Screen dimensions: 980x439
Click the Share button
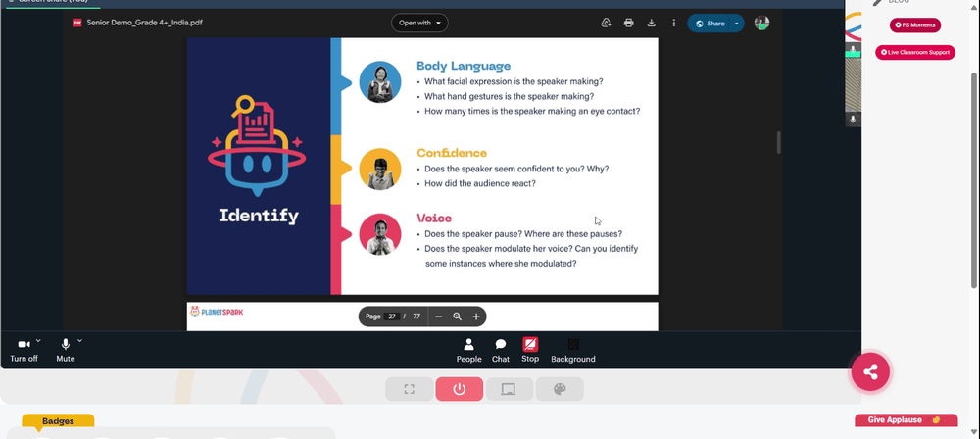pyautogui.click(x=709, y=24)
